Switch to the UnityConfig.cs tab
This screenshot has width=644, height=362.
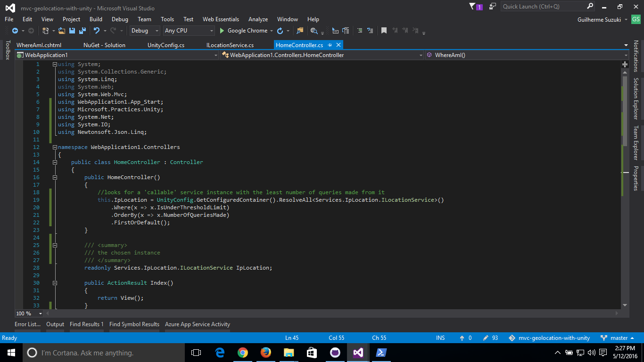[166, 45]
